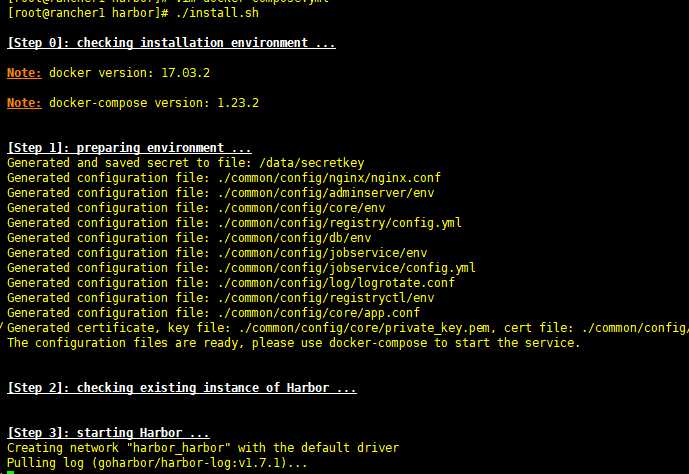Click the line with log/logrotate.conf path

pos(231,282)
